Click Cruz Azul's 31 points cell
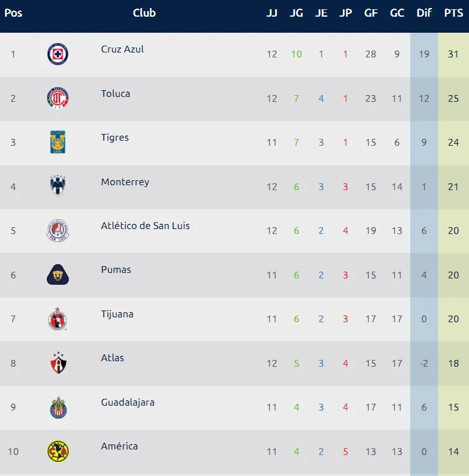The image size is (469, 476). pyautogui.click(x=454, y=54)
